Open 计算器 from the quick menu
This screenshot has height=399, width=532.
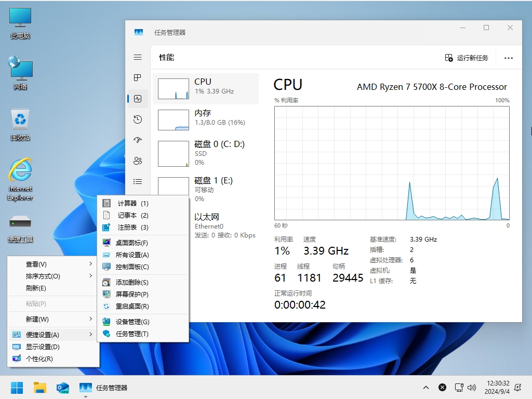click(130, 203)
